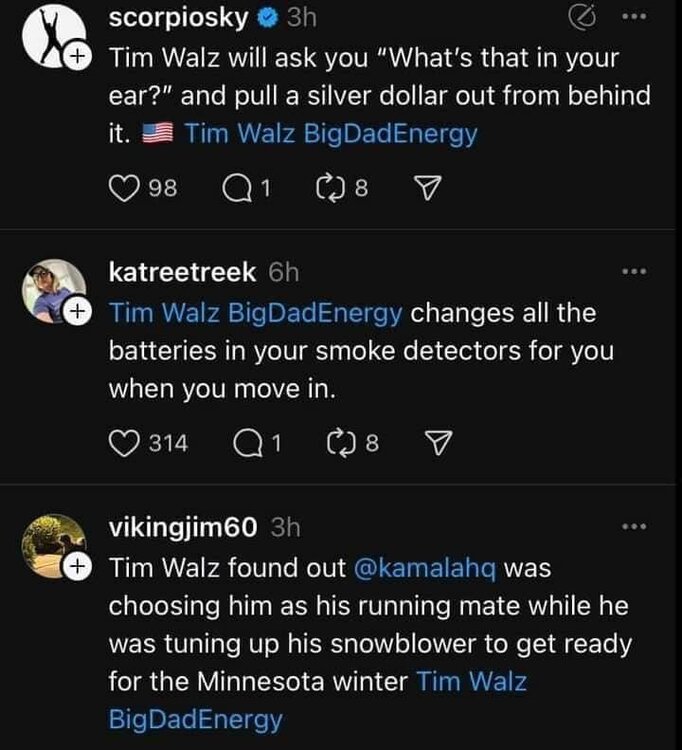Like scorpiosky's post with 98 likes
The image size is (682, 750).
(x=122, y=189)
